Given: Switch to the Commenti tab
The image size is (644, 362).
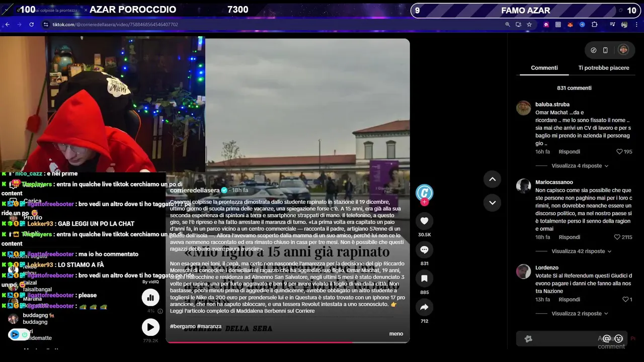Looking at the screenshot, I should [x=544, y=68].
